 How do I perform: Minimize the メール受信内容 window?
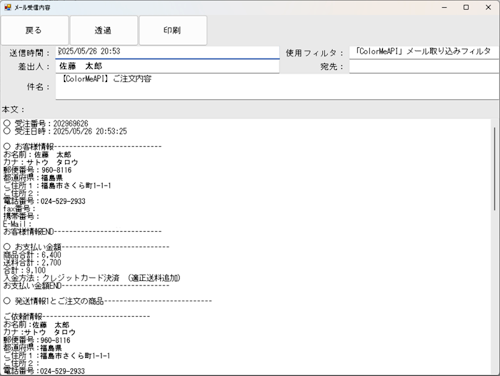(x=444, y=7)
